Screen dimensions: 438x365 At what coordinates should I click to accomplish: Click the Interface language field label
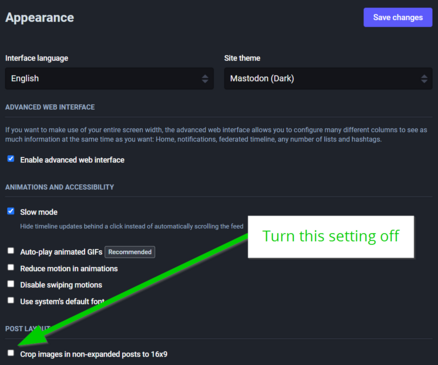click(37, 58)
